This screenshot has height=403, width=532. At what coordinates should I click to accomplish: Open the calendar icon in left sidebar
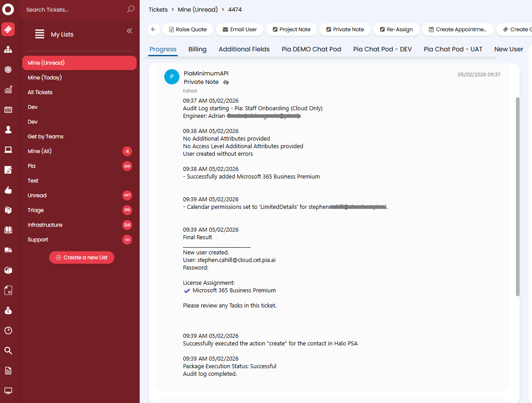tap(8, 110)
